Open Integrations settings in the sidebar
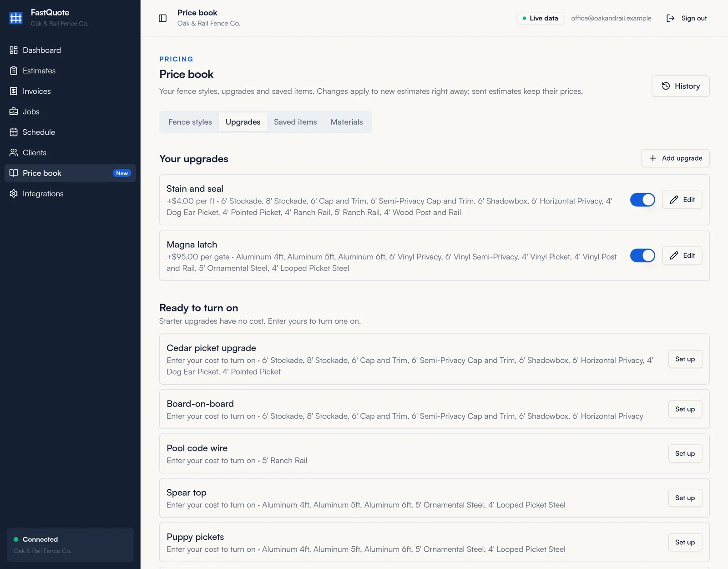The width and height of the screenshot is (728, 569). click(x=70, y=193)
